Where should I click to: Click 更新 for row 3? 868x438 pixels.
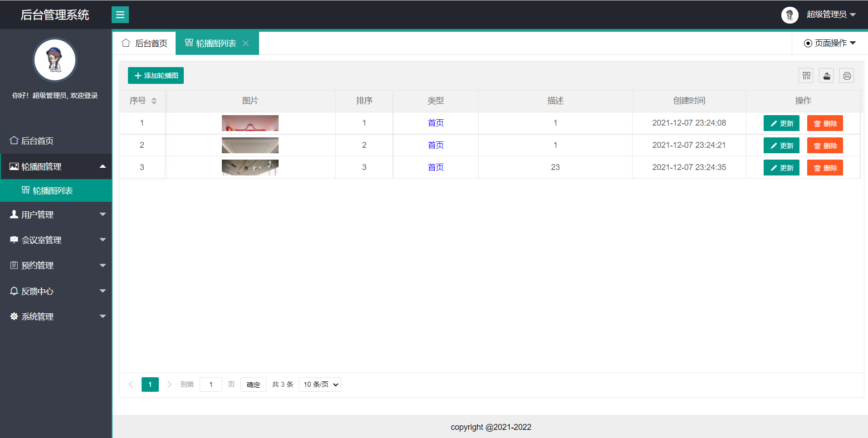coord(781,168)
